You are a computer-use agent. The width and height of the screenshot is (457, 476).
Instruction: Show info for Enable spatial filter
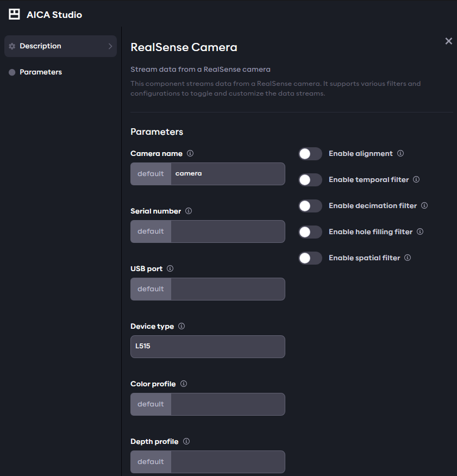(408, 258)
